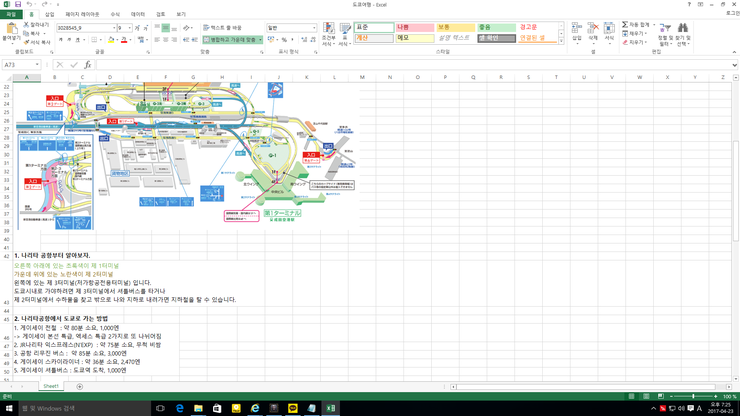Toggle Merge and Center (병합하고 가운데 맞춤)

click(x=229, y=40)
